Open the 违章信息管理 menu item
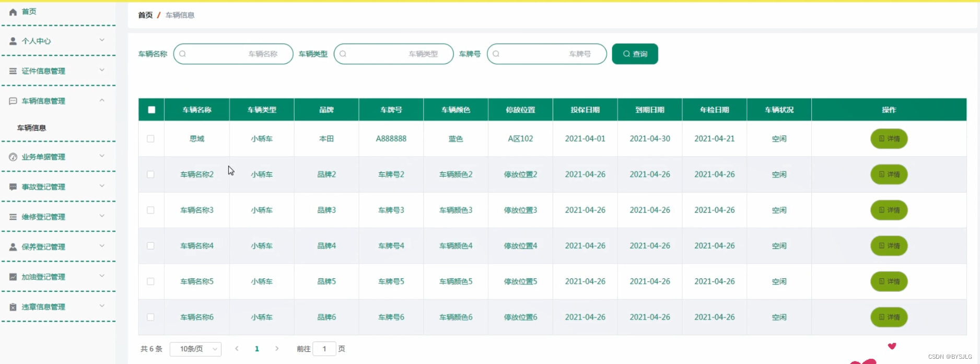980x364 pixels. tap(58, 307)
